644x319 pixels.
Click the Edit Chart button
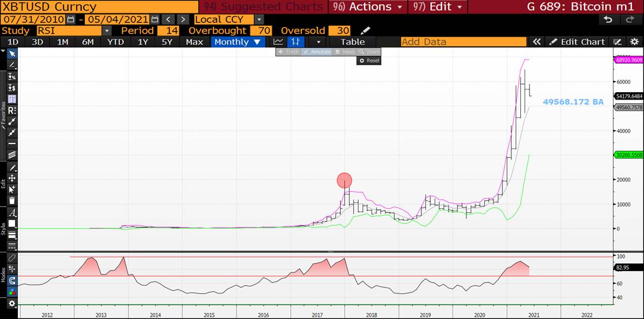(x=577, y=42)
